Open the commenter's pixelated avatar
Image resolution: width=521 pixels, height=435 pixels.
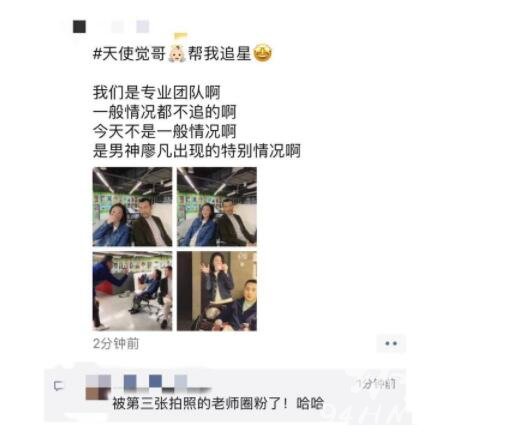98,387
